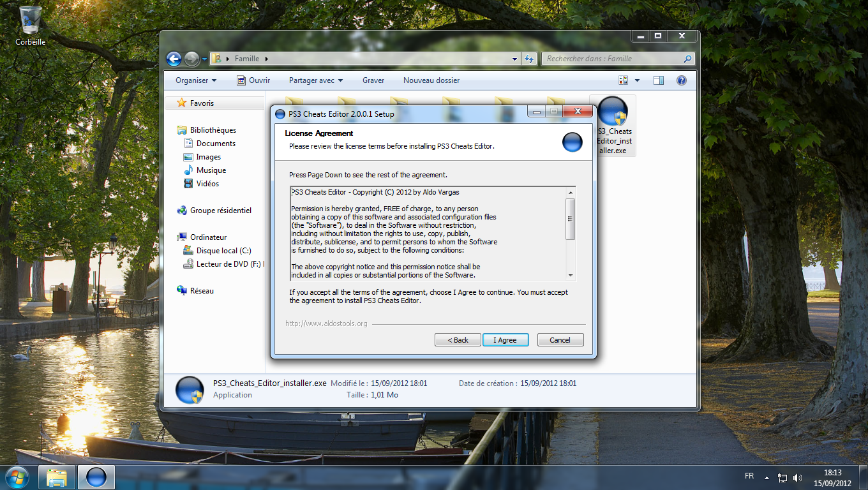Screen dimensions: 868x490
Task: Click Ouvrir in the Explorer toolbar
Action: pyautogui.click(x=253, y=80)
